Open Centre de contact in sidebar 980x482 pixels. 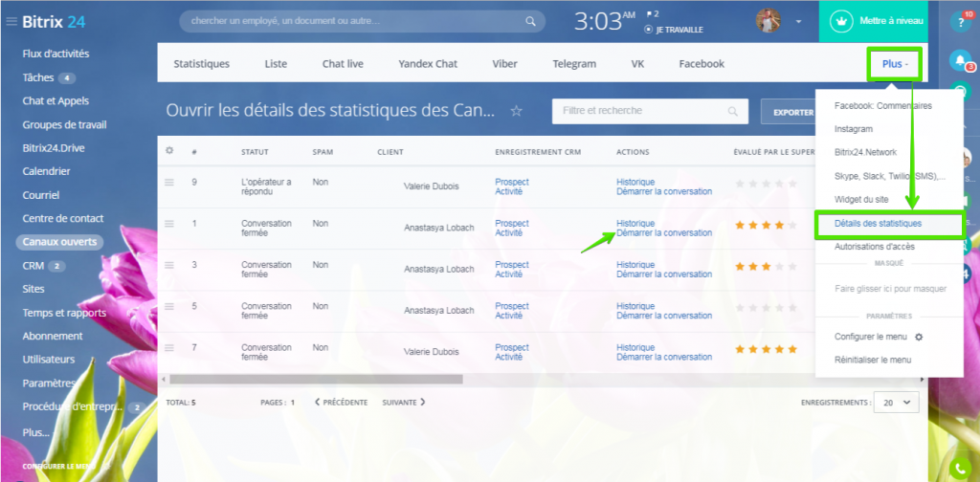[63, 218]
